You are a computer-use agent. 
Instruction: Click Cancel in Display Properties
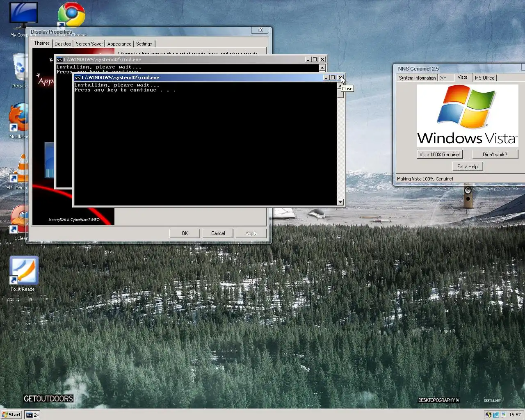click(x=218, y=233)
